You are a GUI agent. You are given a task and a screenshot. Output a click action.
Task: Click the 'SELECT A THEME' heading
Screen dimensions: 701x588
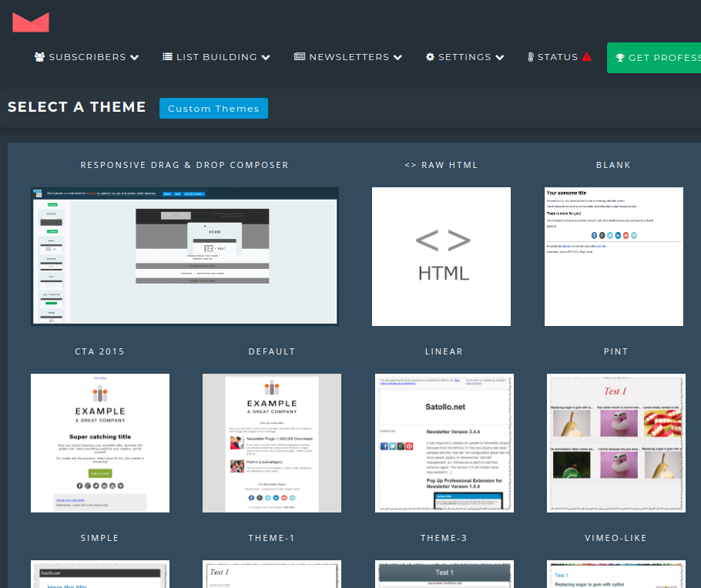tap(77, 107)
